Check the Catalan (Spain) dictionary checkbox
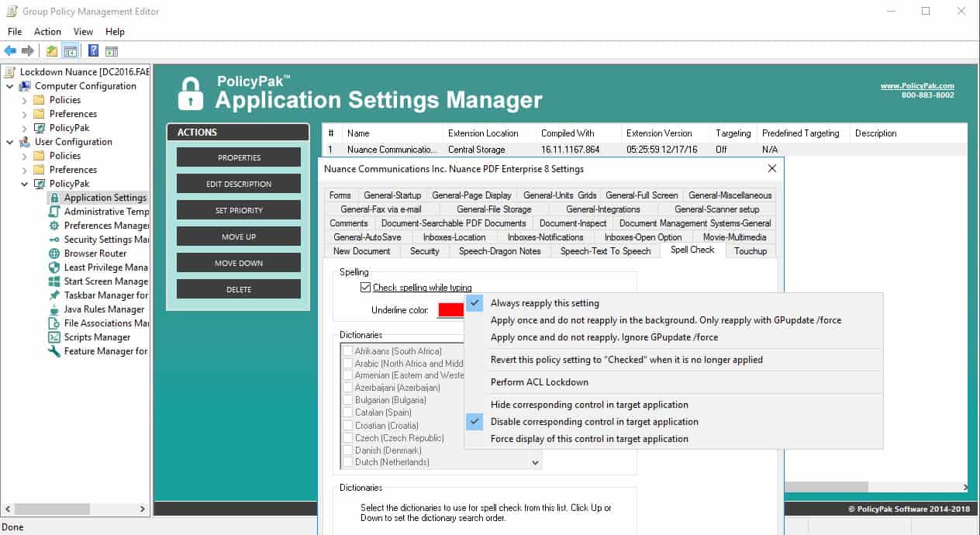Viewport: 980px width, 535px height. 348,413
